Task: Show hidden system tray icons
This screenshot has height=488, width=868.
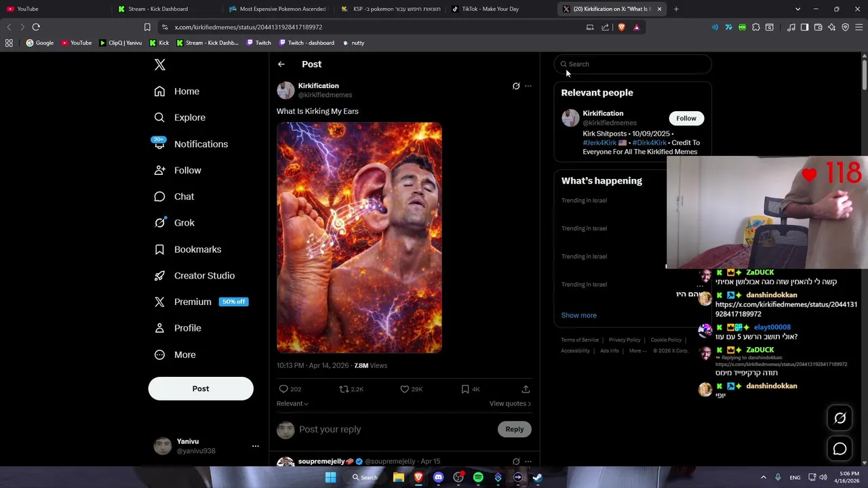Action: [763, 477]
